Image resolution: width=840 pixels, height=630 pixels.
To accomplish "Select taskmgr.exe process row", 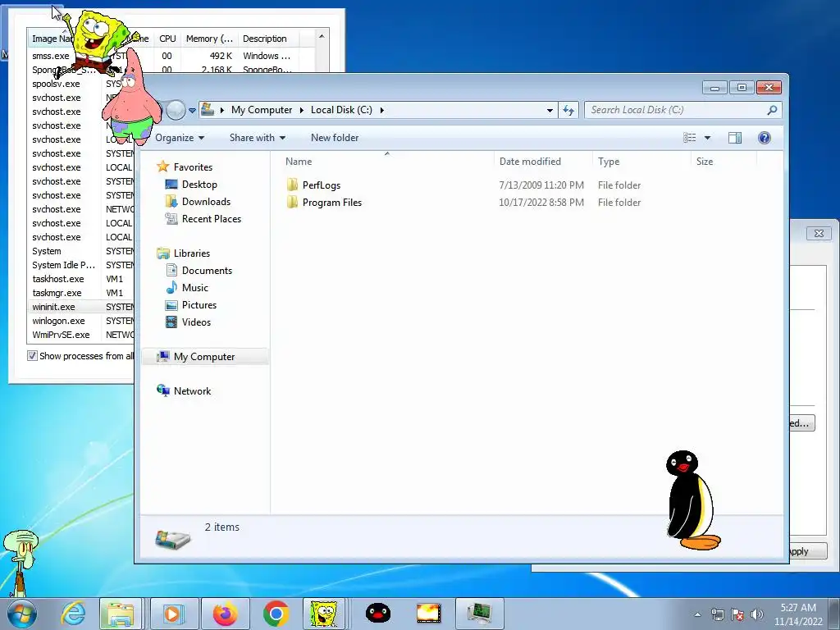I will click(x=80, y=293).
